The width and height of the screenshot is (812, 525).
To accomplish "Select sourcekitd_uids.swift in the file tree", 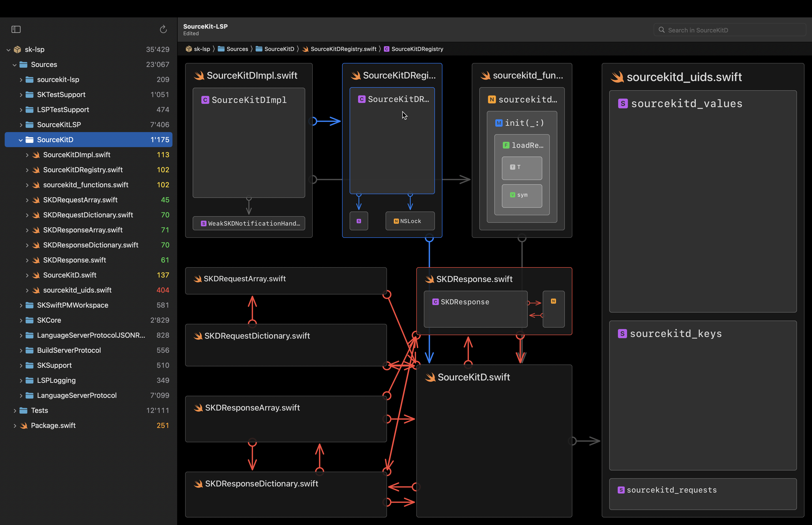I will (89, 290).
